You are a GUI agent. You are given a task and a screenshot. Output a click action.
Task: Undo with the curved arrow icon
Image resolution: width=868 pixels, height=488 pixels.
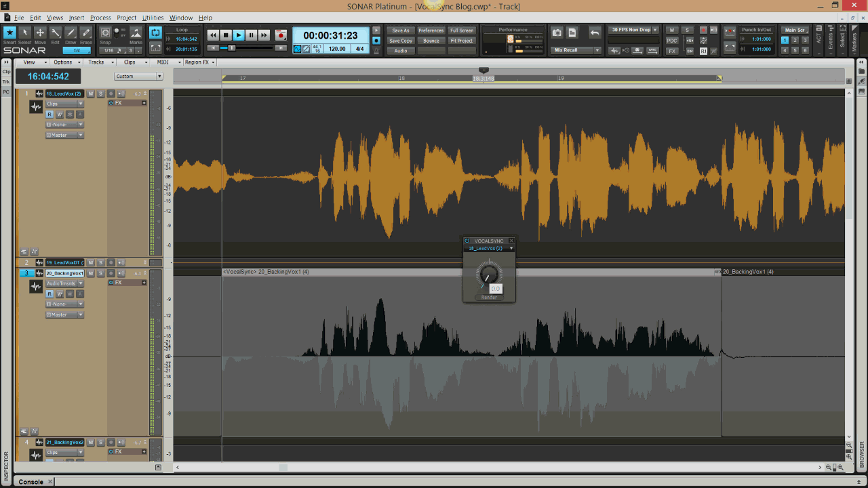click(595, 33)
